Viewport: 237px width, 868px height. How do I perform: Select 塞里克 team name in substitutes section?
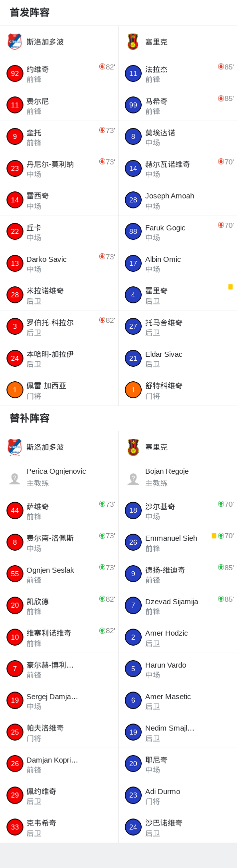[x=156, y=447]
